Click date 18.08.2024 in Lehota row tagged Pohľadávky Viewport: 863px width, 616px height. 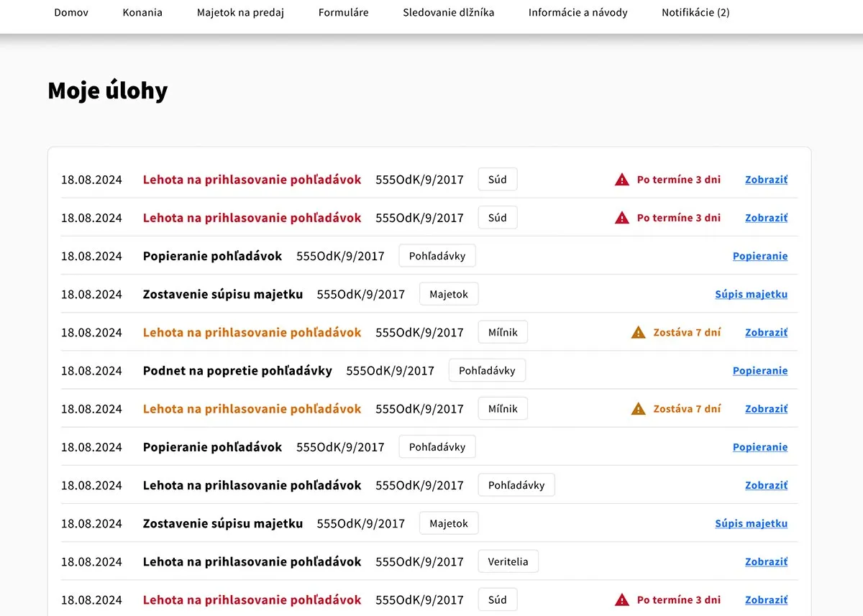(x=91, y=485)
